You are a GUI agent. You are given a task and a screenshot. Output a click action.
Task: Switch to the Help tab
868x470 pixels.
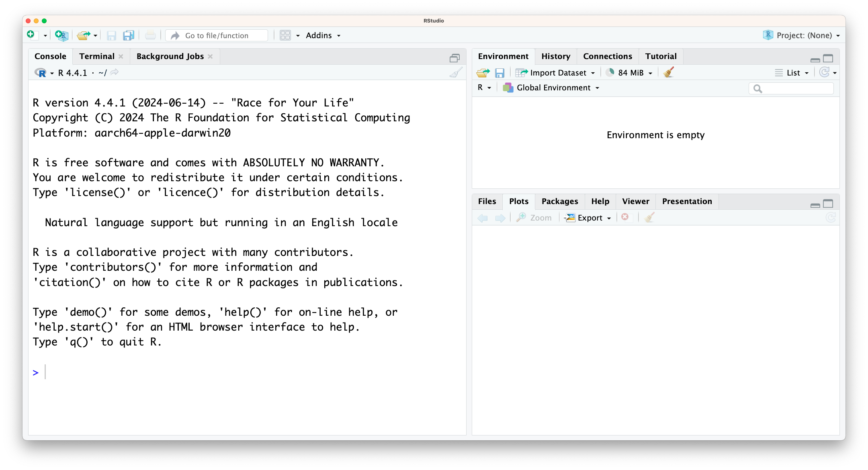click(600, 201)
